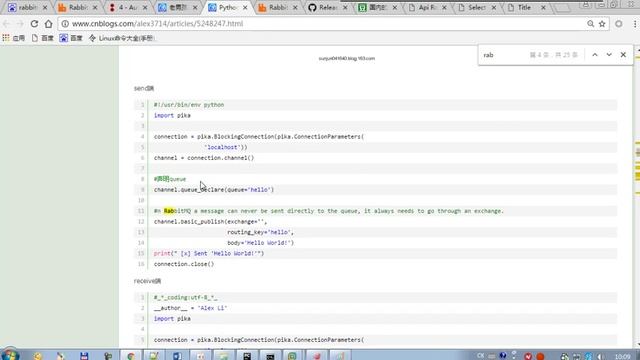Close the 'Title' tab

click(543, 7)
